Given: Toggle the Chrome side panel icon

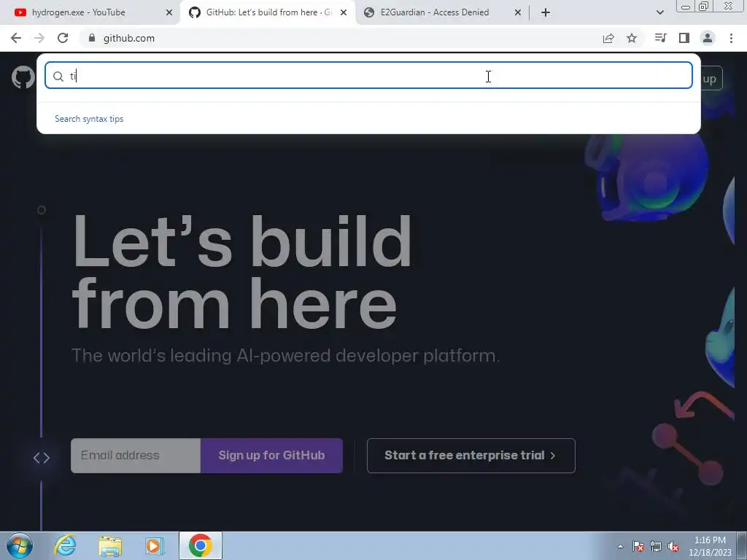Looking at the screenshot, I should tap(684, 38).
